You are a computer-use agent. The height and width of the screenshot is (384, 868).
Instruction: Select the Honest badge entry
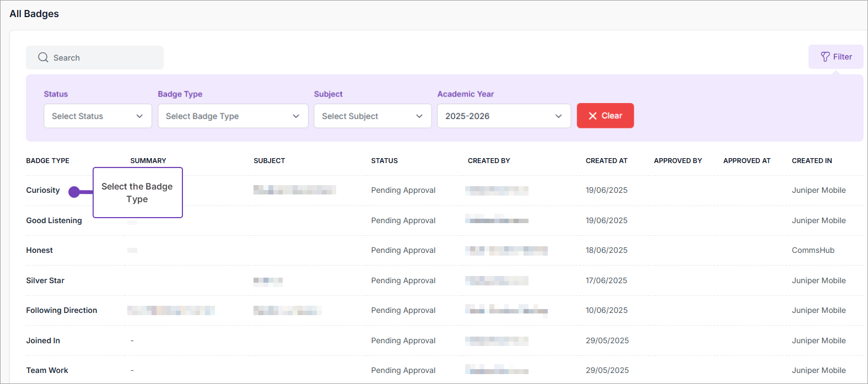coord(40,250)
